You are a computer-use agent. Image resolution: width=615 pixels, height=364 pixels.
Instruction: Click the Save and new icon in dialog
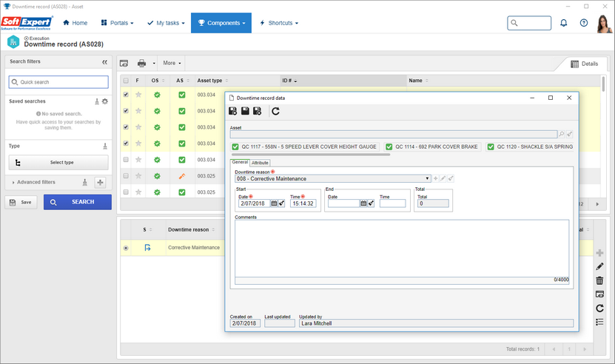tap(232, 112)
